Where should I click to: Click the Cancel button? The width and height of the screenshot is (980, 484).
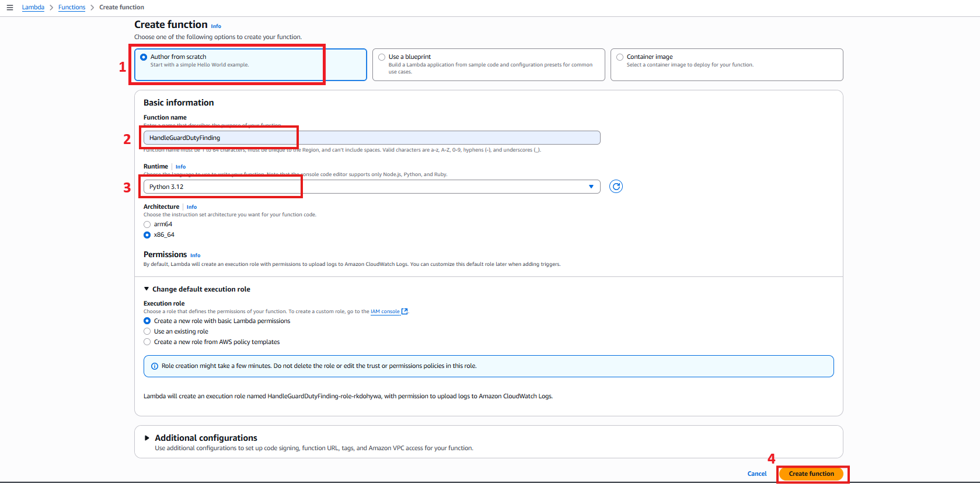point(757,474)
